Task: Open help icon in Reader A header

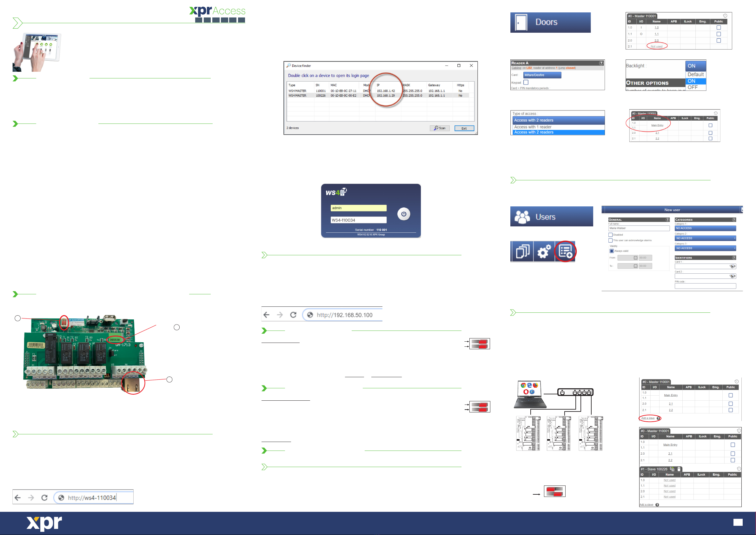Action: click(x=601, y=63)
